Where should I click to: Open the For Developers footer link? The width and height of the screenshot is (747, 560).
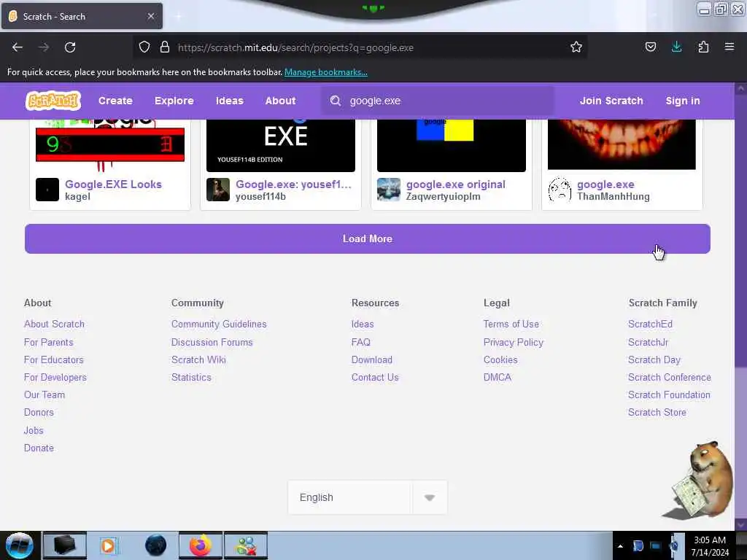tap(55, 377)
